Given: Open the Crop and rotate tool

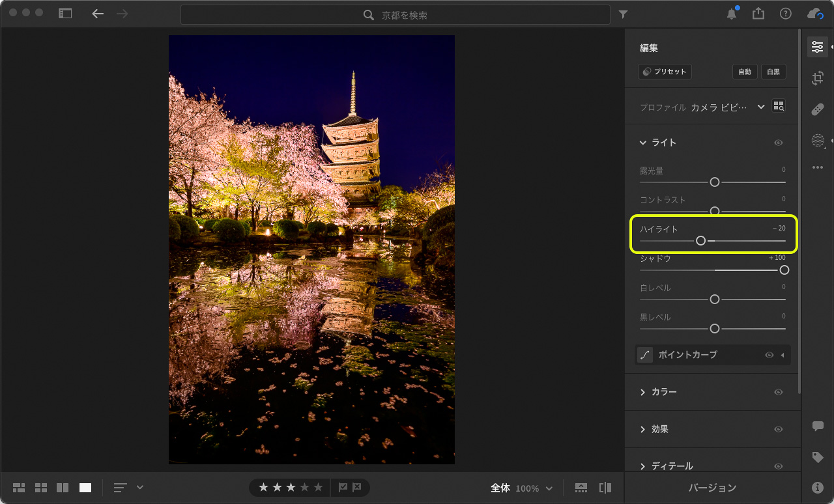Looking at the screenshot, I should [x=817, y=77].
